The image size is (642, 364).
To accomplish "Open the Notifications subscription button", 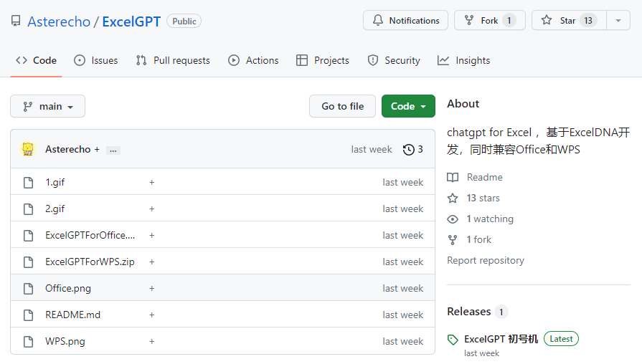I will pos(405,21).
